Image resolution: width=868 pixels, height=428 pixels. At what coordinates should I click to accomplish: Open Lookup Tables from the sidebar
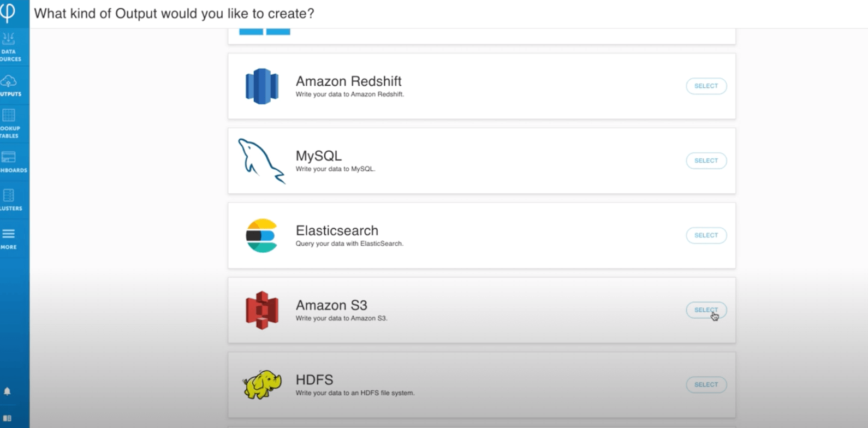10,123
